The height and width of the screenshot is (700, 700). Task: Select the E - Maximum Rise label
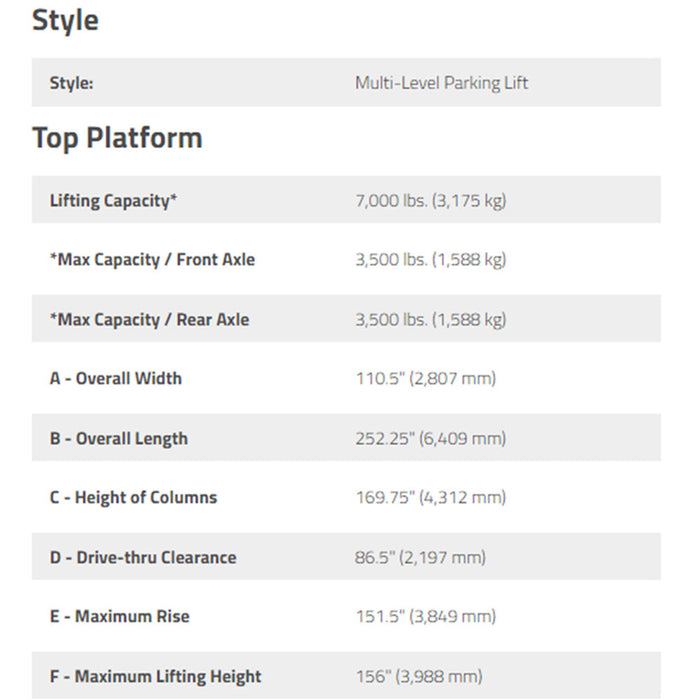tap(120, 617)
